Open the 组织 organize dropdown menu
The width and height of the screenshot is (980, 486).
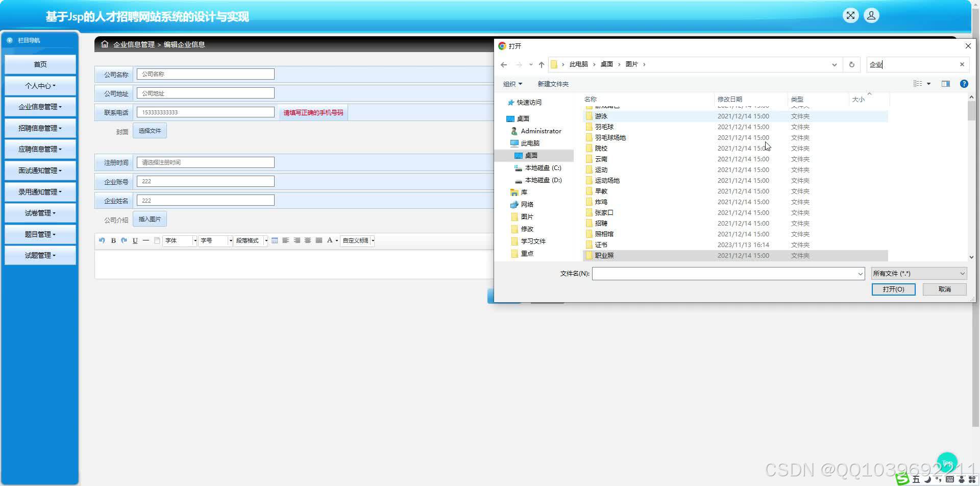(x=512, y=84)
